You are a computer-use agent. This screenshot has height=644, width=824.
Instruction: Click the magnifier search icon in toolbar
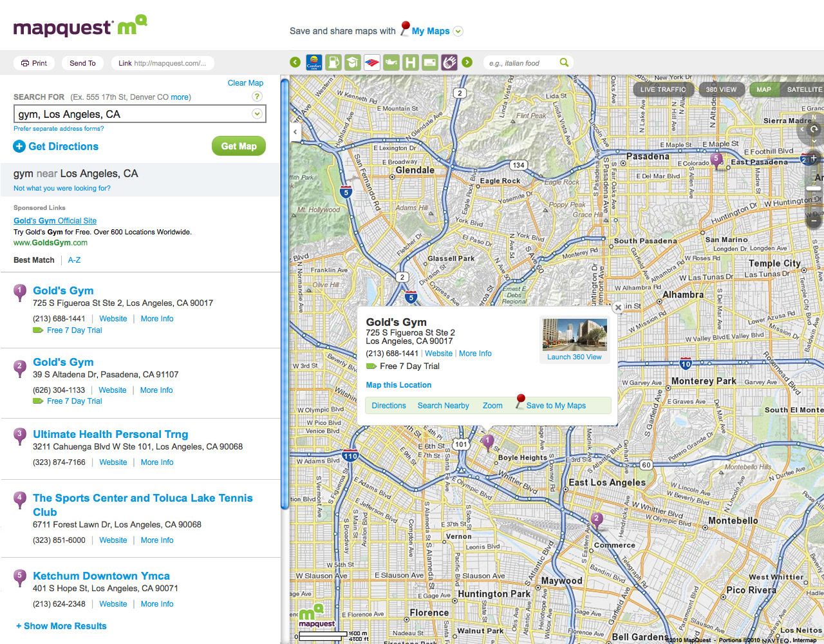564,62
